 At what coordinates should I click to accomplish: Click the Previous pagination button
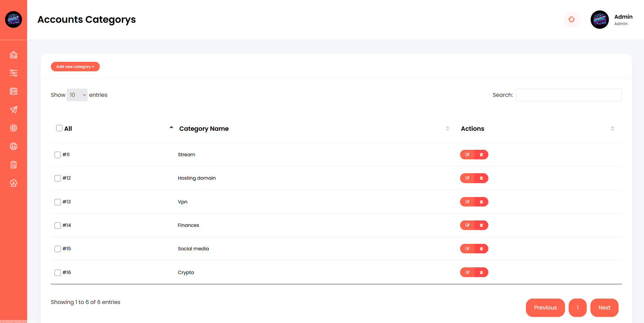tap(545, 308)
